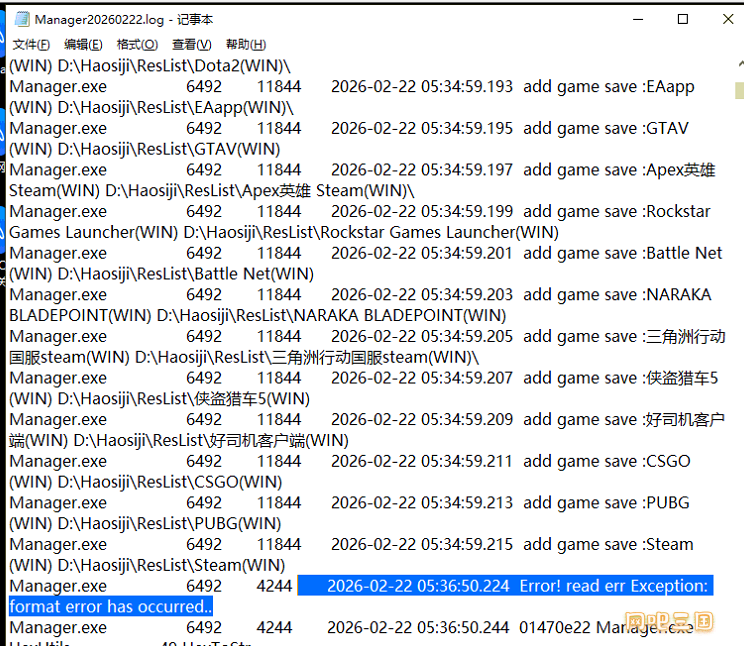Click the 'D:\Haosiji\ResList\CSGO(WIN)' path

coord(170,482)
